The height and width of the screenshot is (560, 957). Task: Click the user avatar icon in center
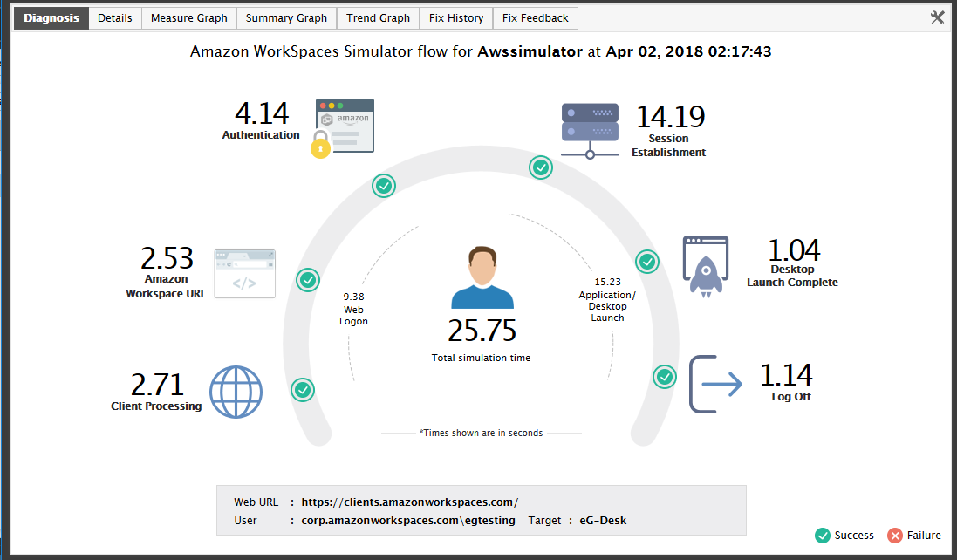(482, 277)
